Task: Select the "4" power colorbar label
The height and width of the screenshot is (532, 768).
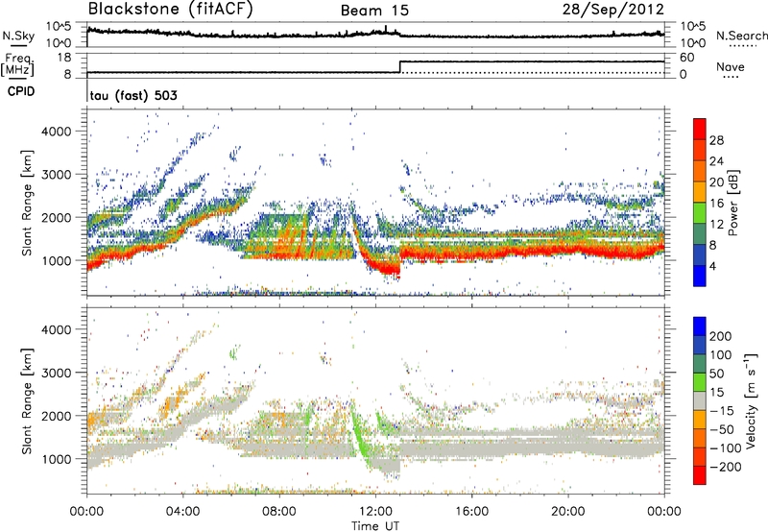Action: pyautogui.click(x=712, y=266)
